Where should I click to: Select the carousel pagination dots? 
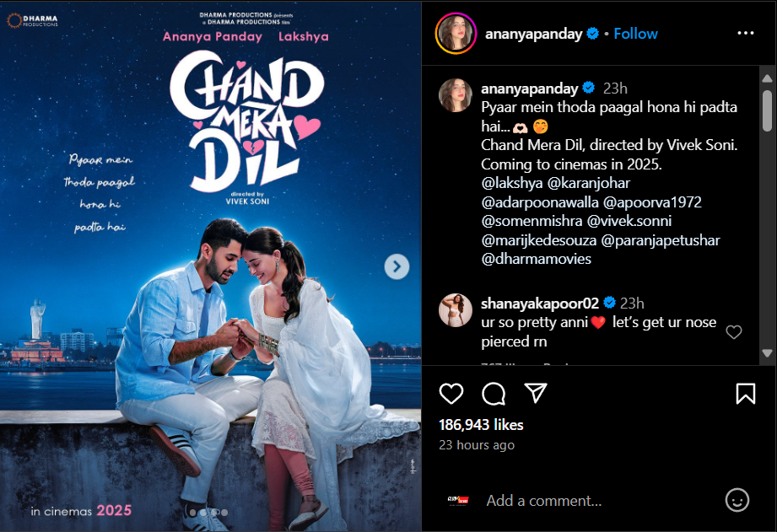click(208, 513)
